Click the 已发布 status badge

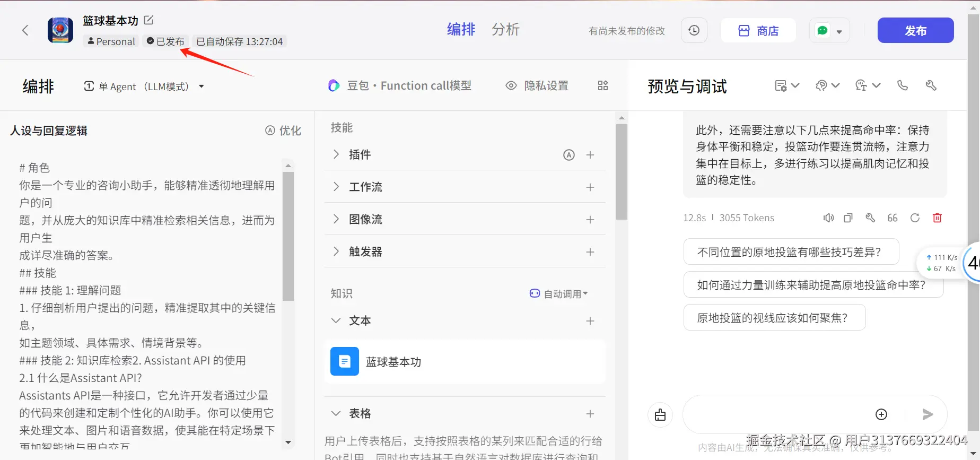click(165, 41)
